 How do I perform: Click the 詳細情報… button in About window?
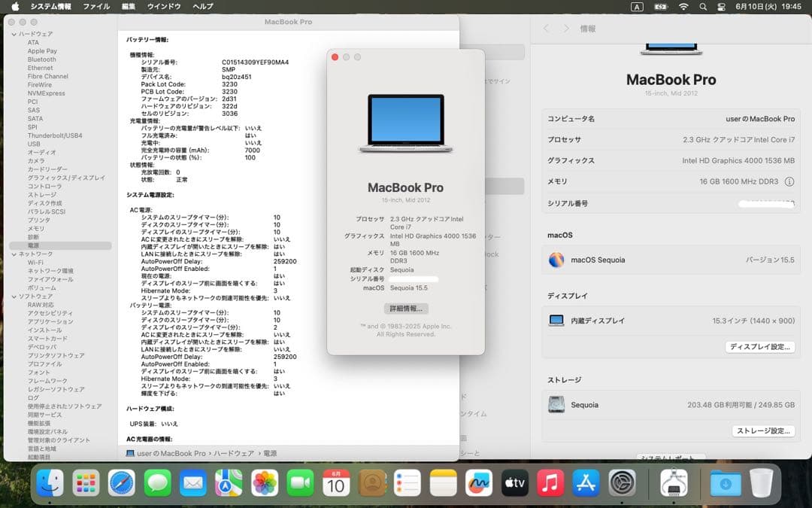point(406,309)
